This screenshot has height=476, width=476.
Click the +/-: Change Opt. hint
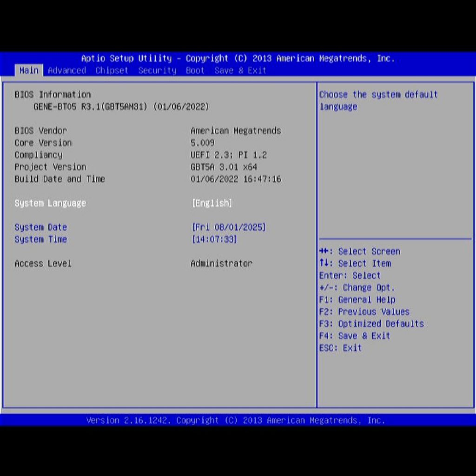point(357,287)
